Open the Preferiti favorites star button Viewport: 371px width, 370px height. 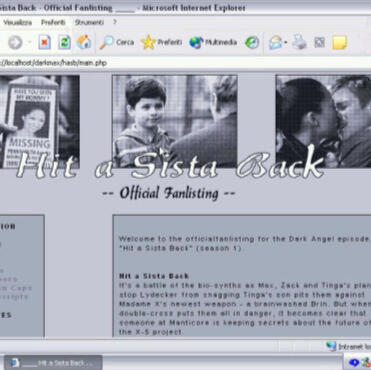pyautogui.click(x=162, y=42)
